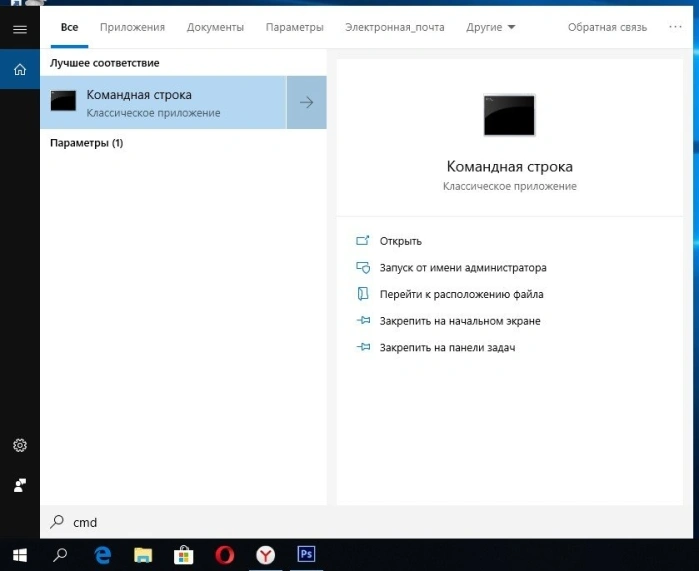Open the three-dots more options menu
Image resolution: width=699 pixels, height=571 pixels.
pyautogui.click(x=675, y=27)
